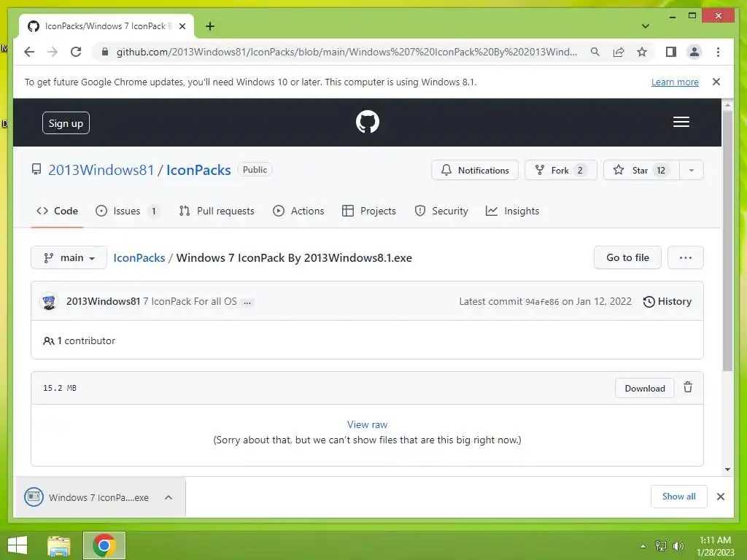Open the Pull requests tab
Image resolution: width=747 pixels, height=560 pixels.
coord(217,211)
